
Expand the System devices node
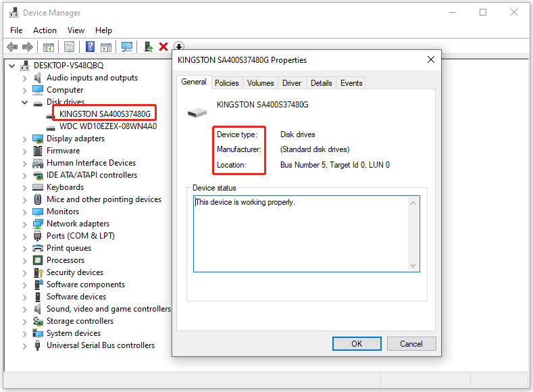(x=24, y=334)
